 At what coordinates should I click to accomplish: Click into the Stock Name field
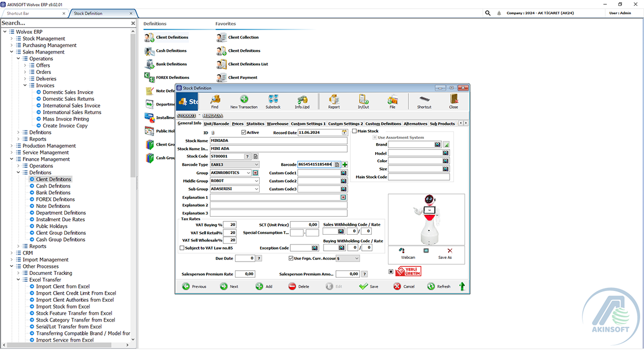pyautogui.click(x=279, y=140)
